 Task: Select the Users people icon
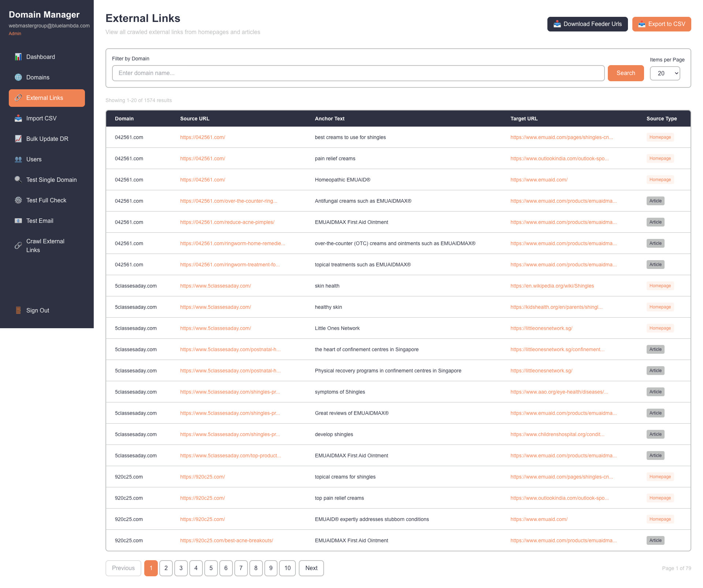tap(18, 159)
